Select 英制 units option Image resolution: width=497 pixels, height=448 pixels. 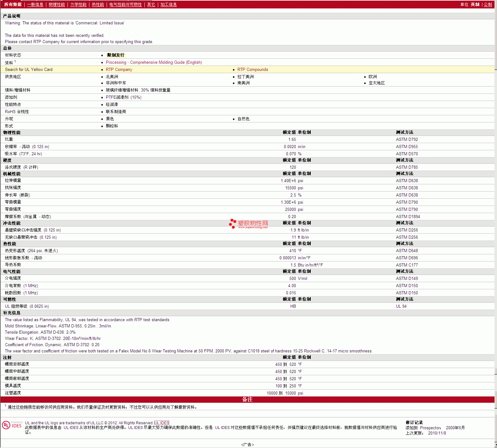click(475, 5)
